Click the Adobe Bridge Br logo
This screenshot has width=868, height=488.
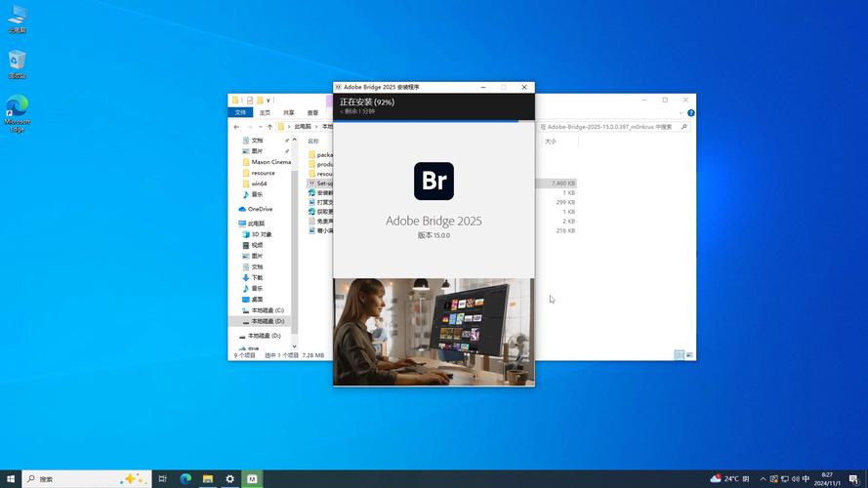434,181
